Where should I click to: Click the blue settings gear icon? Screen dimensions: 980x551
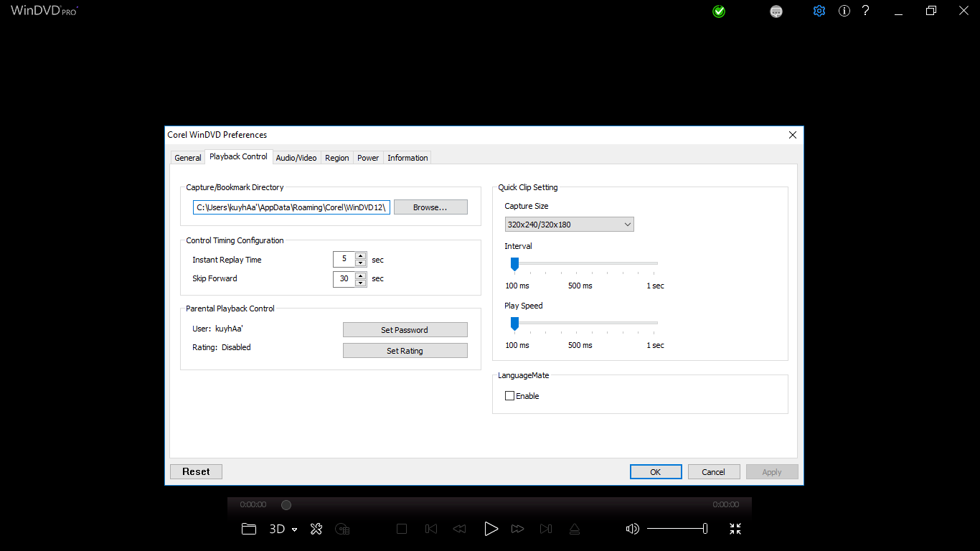tap(819, 11)
